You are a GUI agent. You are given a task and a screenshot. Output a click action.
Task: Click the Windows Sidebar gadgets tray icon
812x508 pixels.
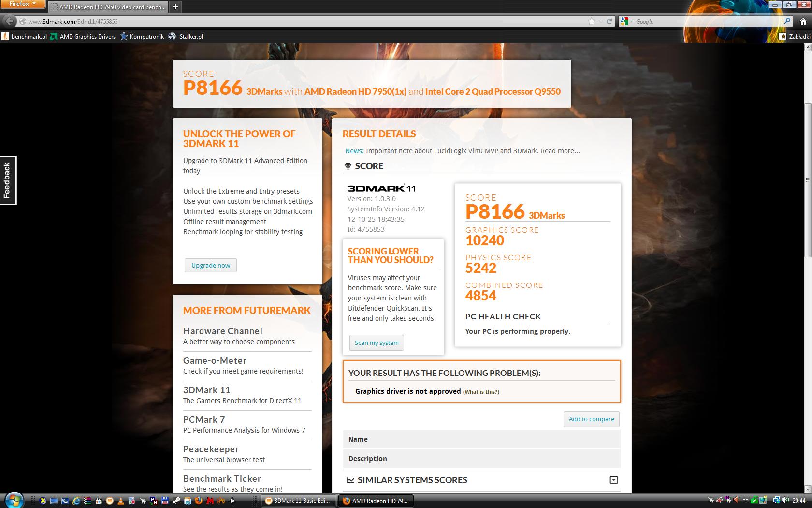point(763,500)
